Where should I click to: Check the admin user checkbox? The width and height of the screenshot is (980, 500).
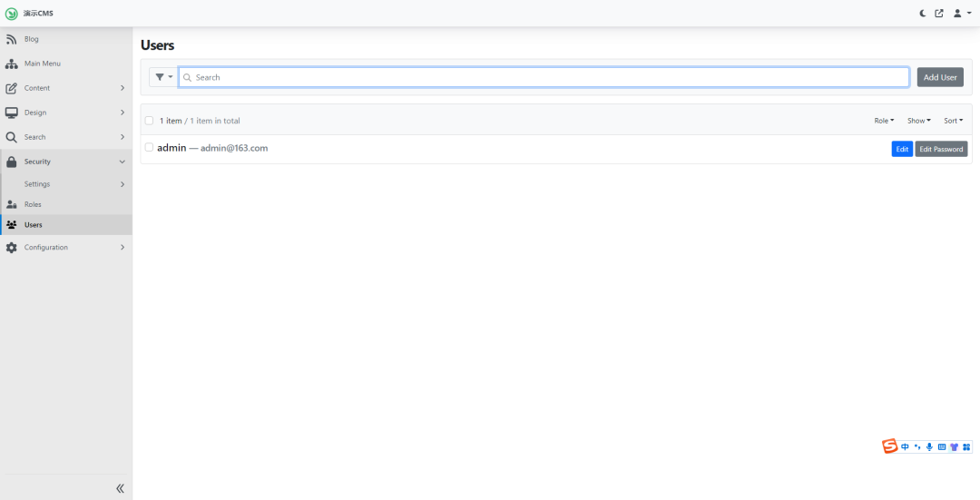150,147
